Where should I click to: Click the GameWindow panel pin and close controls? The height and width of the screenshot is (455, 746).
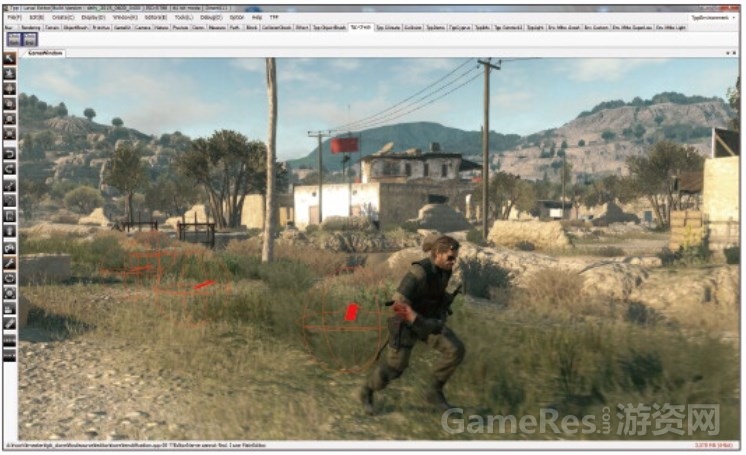(730, 53)
